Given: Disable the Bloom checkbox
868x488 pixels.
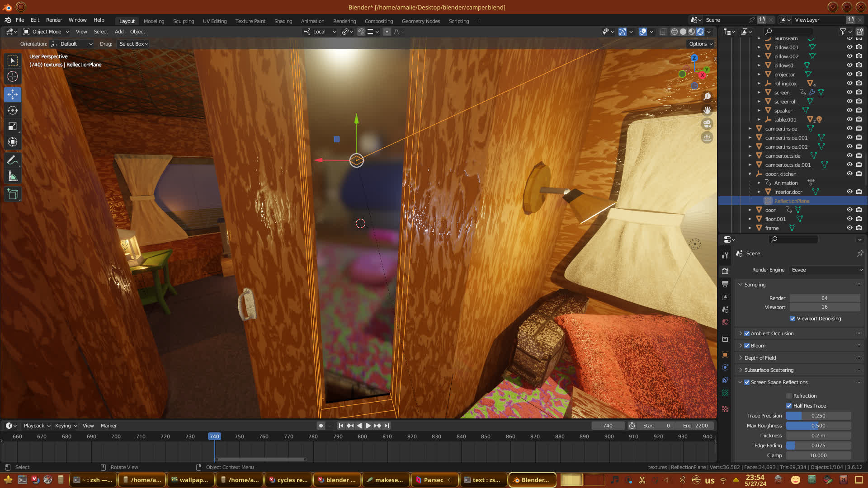Looking at the screenshot, I should tap(747, 346).
